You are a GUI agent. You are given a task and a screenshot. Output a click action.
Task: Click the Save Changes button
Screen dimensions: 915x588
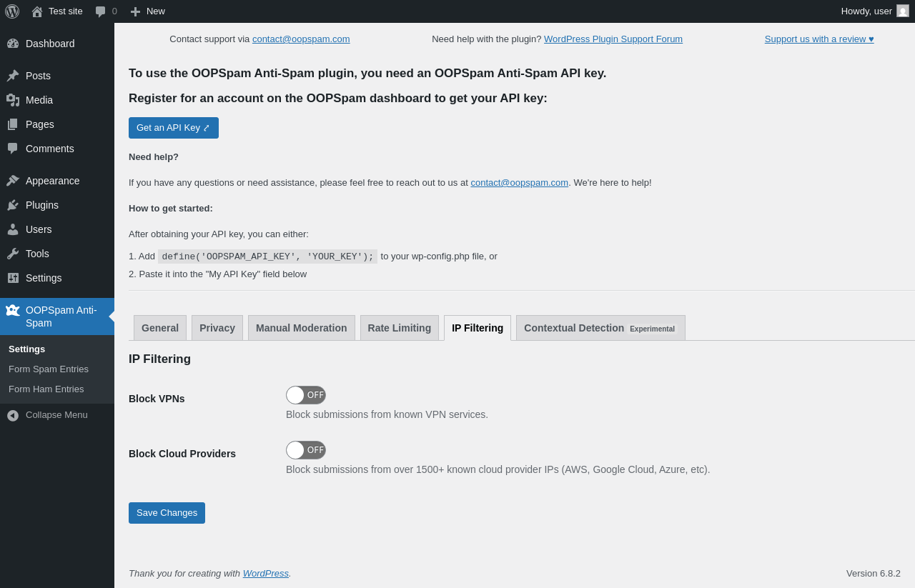pyautogui.click(x=167, y=513)
